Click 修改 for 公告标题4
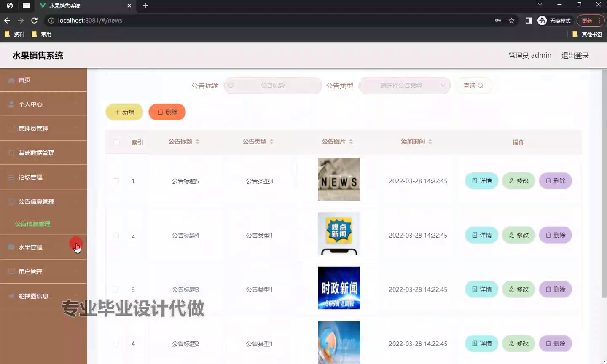The image size is (607, 364). point(518,235)
